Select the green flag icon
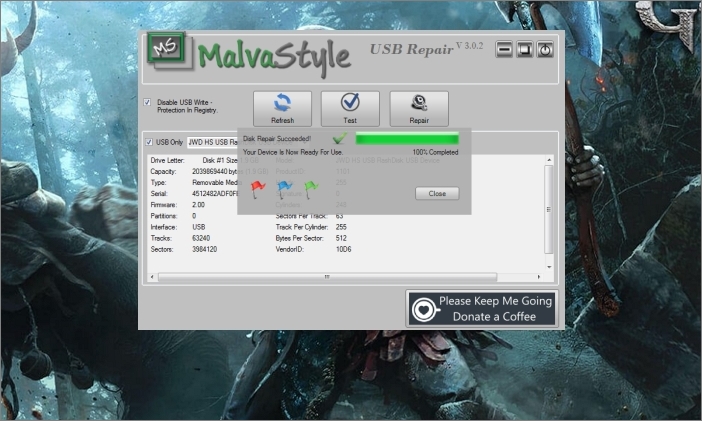Image resolution: width=702 pixels, height=421 pixels. point(311,189)
